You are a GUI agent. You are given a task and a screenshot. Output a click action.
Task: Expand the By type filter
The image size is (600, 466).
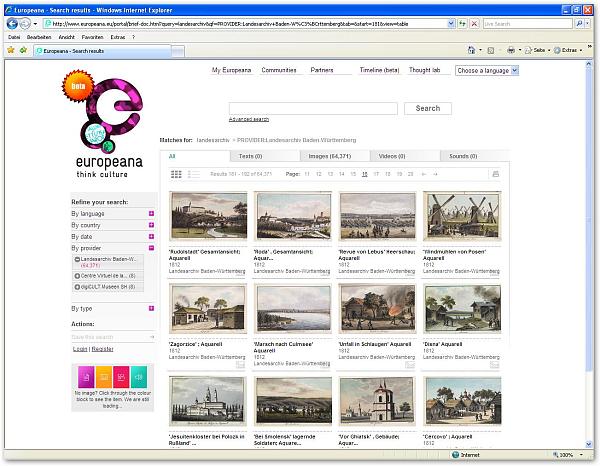click(152, 308)
